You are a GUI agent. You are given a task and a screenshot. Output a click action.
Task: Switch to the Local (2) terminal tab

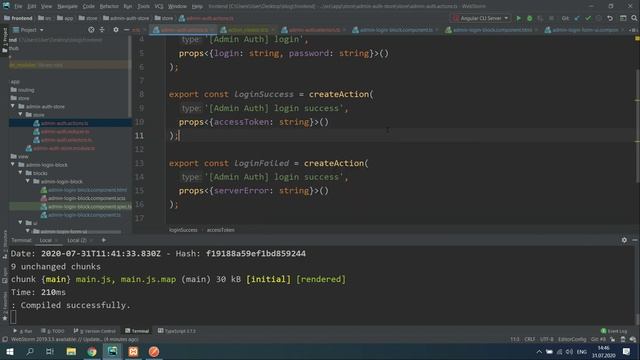(77, 240)
